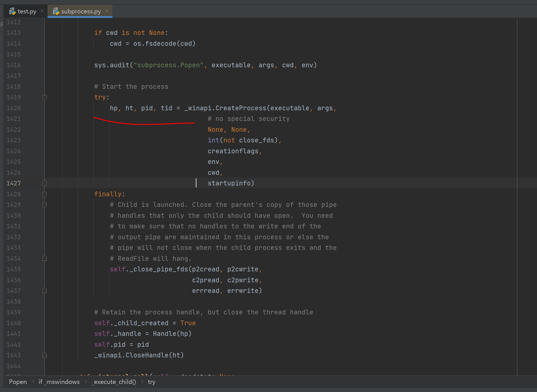Click the fold end marker at line 1434
537x392 pixels.
44,258
